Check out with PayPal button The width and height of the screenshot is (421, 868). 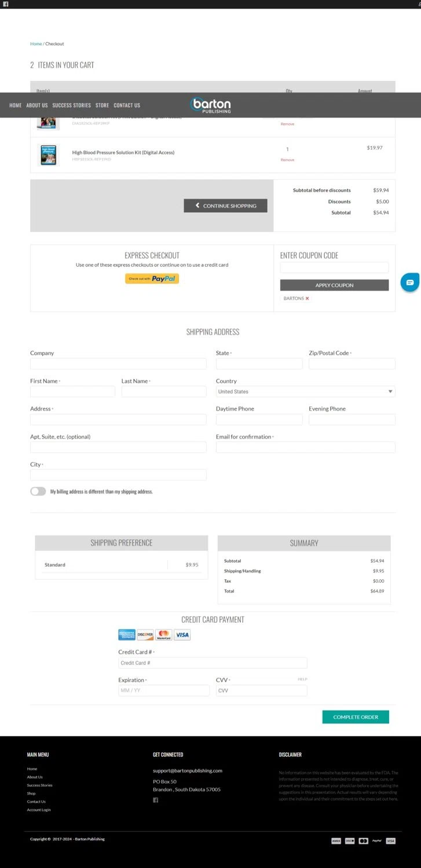tap(152, 278)
